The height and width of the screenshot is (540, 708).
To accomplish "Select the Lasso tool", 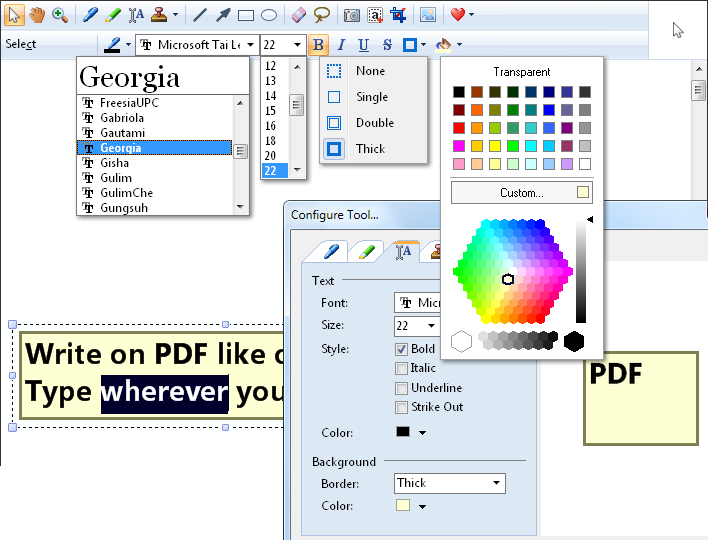I will [321, 15].
